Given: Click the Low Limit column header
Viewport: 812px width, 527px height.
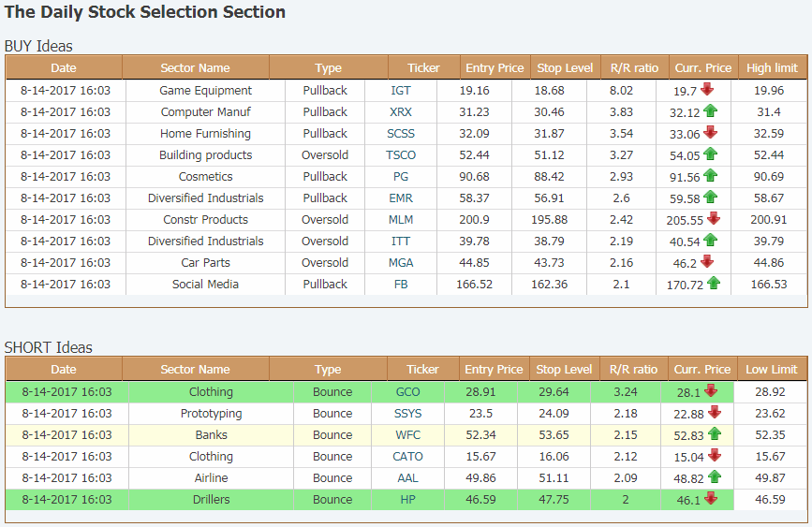Looking at the screenshot, I should [x=772, y=369].
